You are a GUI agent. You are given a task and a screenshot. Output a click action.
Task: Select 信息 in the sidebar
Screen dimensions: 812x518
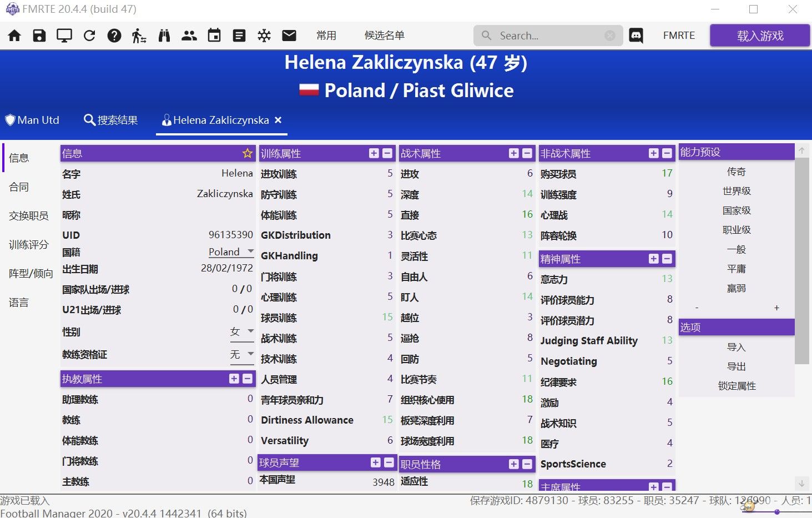19,158
